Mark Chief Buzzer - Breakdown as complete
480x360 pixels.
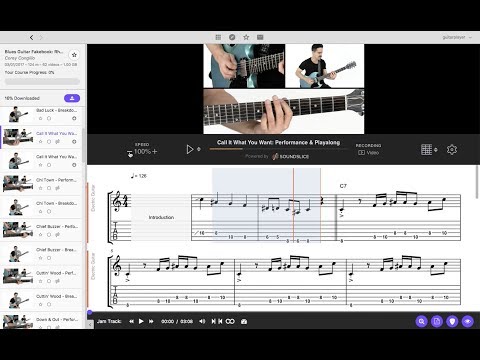[49, 258]
